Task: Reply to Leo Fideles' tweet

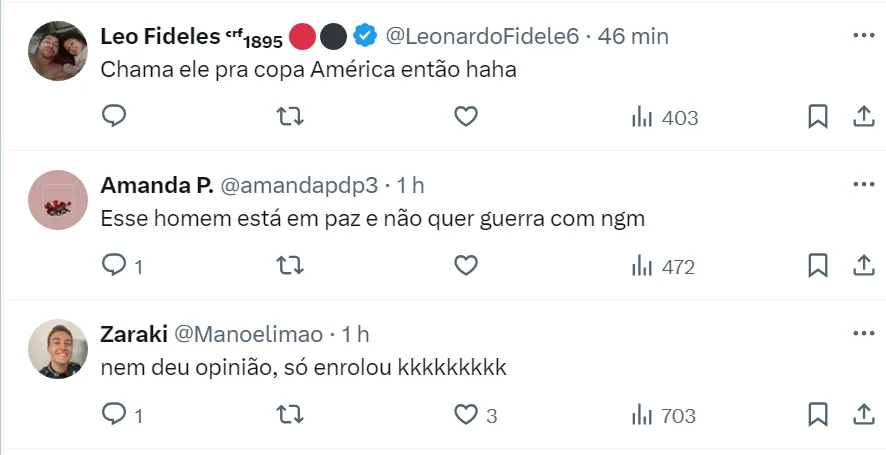Action: tap(114, 117)
